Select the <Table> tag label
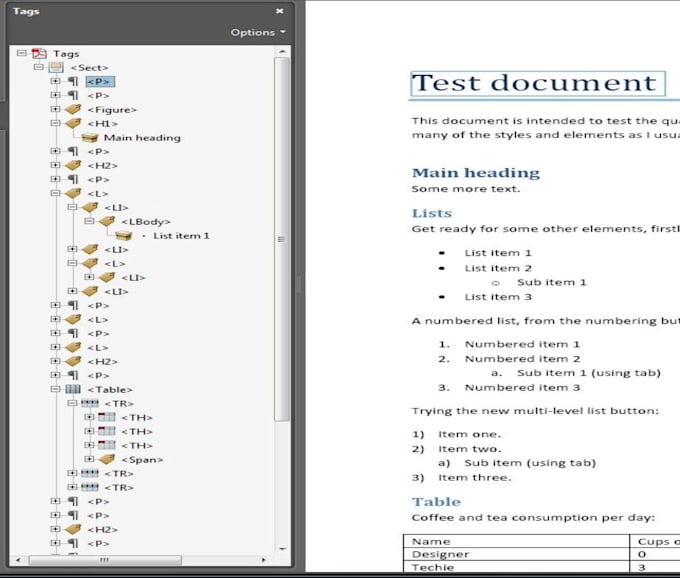 pos(110,389)
